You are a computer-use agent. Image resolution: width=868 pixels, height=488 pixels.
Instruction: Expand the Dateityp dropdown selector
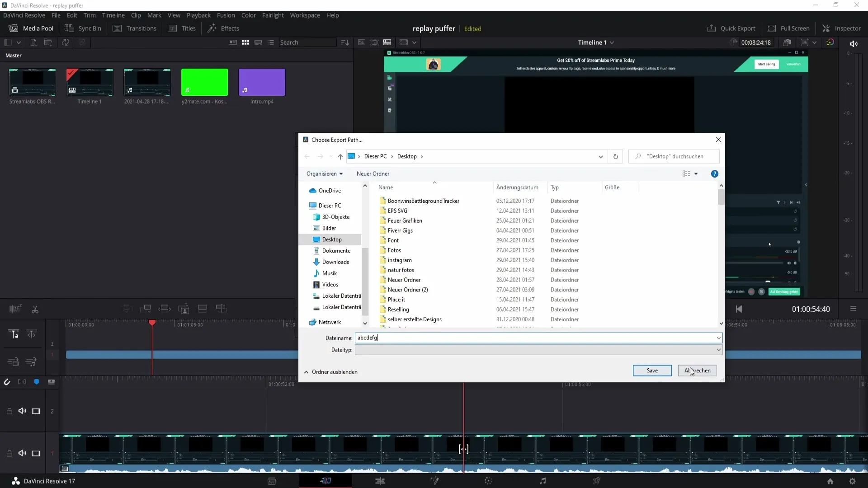point(719,350)
